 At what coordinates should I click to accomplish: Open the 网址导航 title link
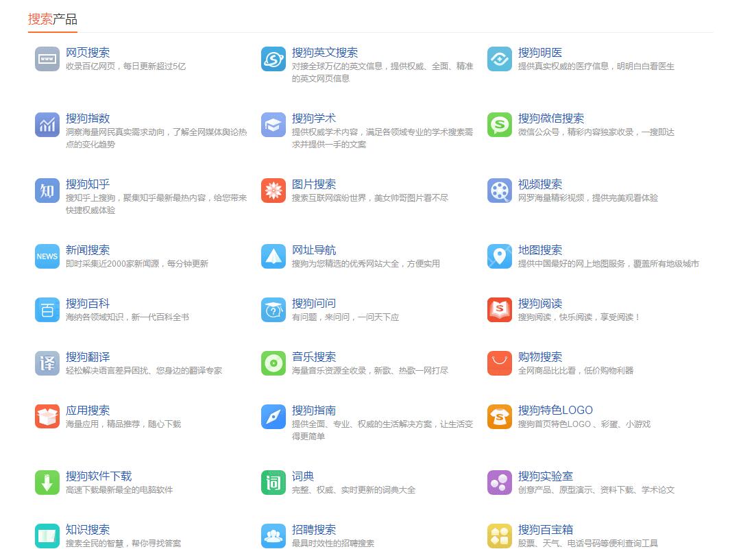click(x=314, y=250)
